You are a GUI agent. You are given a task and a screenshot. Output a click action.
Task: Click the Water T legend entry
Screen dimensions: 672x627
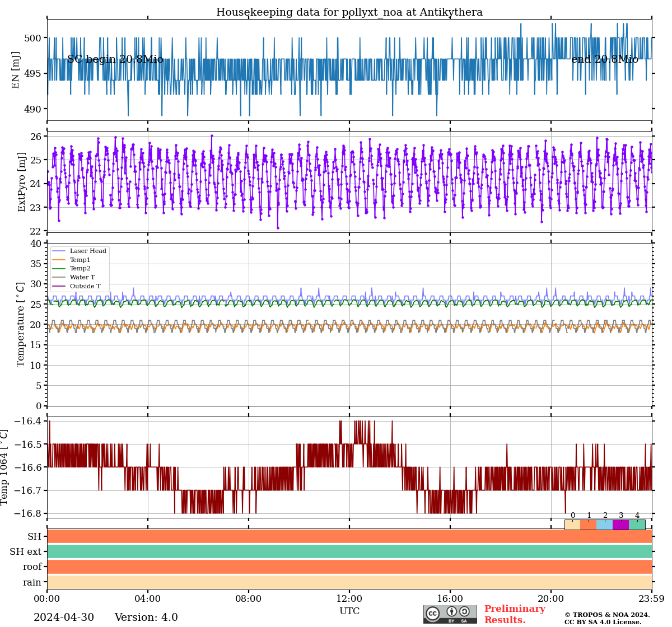[x=73, y=278]
